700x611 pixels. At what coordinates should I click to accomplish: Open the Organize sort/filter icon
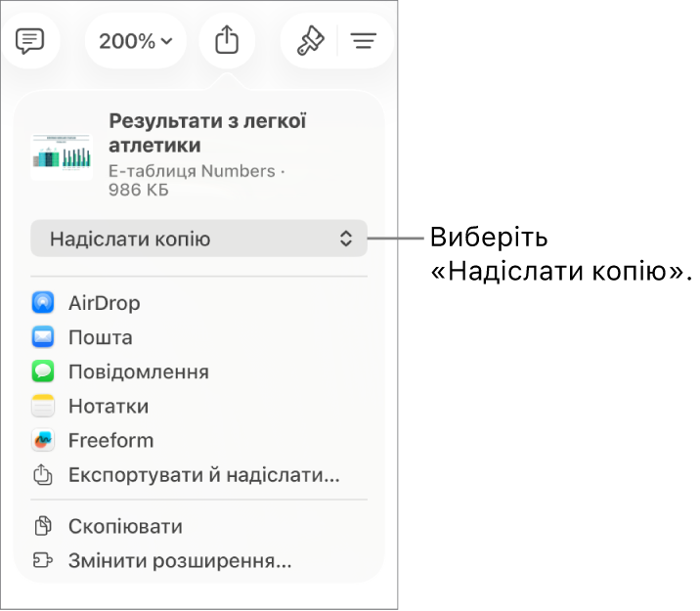pos(364,41)
